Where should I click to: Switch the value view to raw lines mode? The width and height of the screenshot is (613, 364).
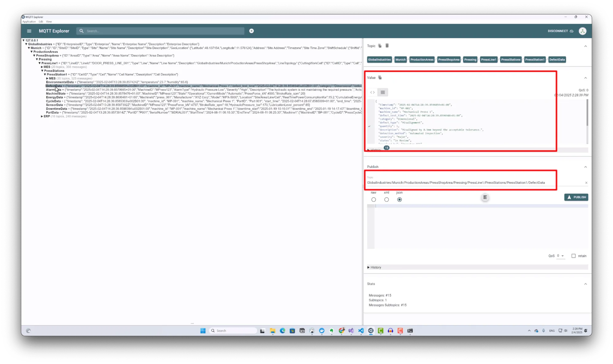[x=383, y=92]
